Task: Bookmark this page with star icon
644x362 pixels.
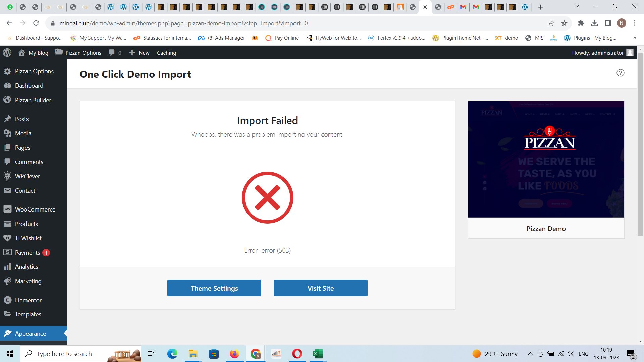Action: click(564, 23)
